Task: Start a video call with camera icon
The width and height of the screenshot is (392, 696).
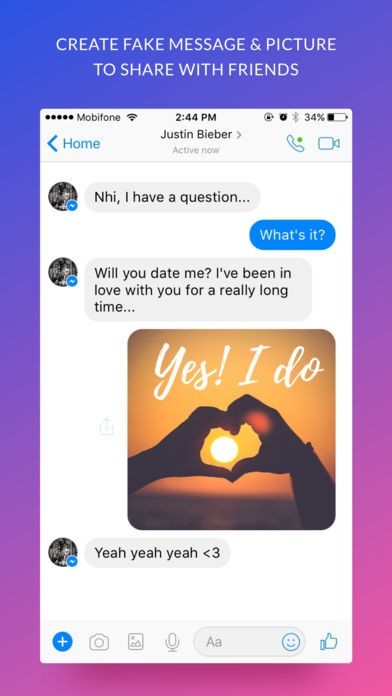Action: tap(329, 143)
